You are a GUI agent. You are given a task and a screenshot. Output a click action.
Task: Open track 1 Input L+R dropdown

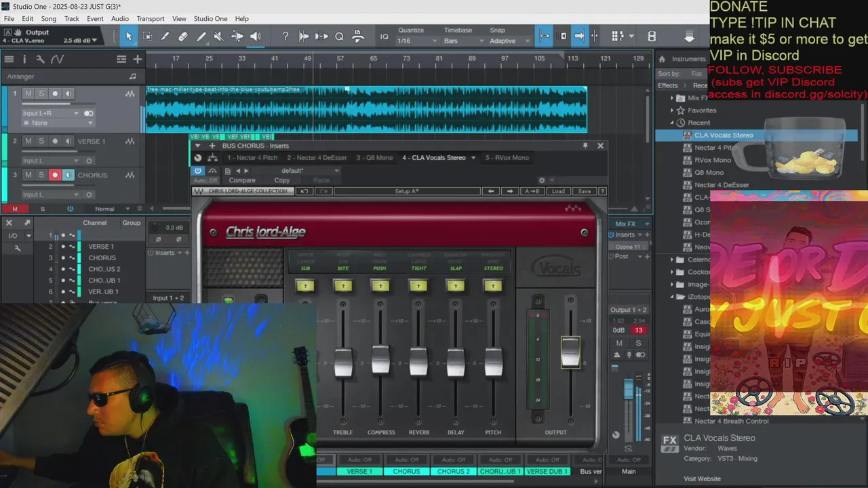(x=50, y=113)
